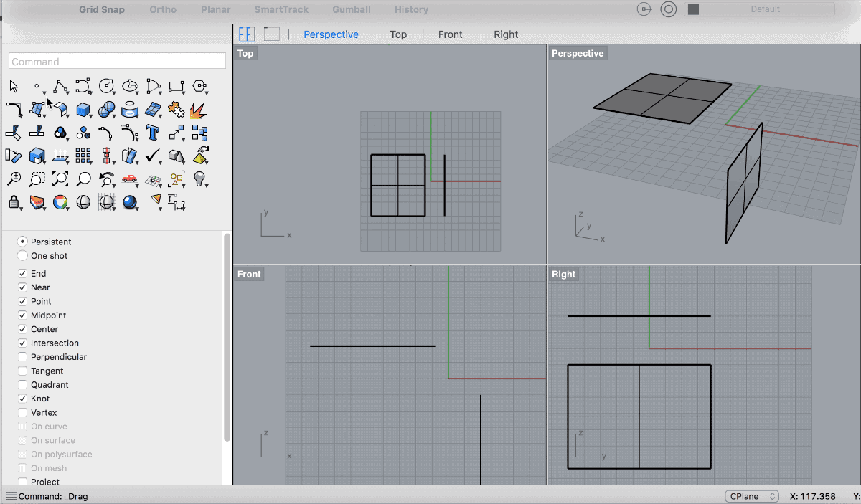Disable the Midpoint object snap
Image resolution: width=861 pixels, height=504 pixels.
[x=23, y=315]
